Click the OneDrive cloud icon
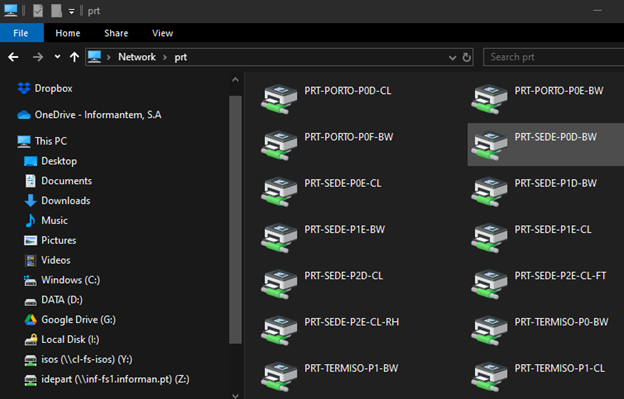Image resolution: width=624 pixels, height=399 pixels. tap(24, 115)
